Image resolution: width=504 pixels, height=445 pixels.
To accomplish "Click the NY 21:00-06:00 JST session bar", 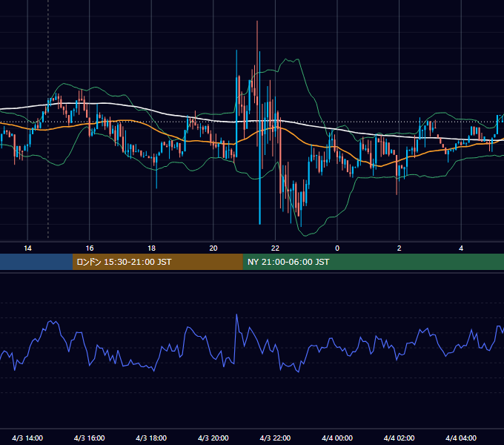I will coord(373,262).
